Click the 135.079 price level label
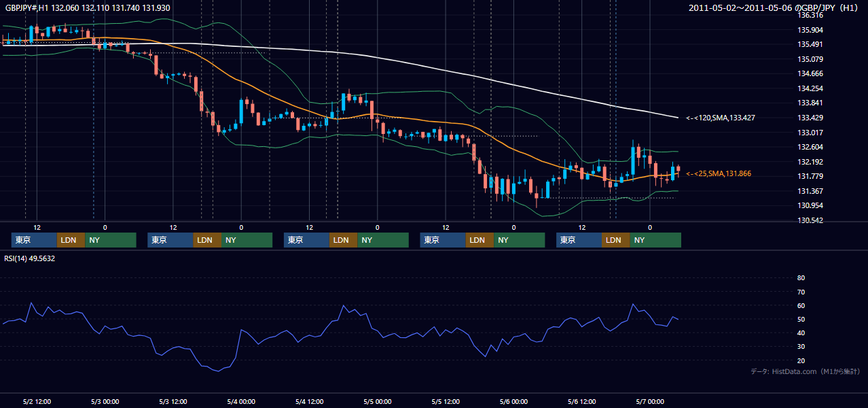This screenshot has width=868, height=408. (810, 59)
